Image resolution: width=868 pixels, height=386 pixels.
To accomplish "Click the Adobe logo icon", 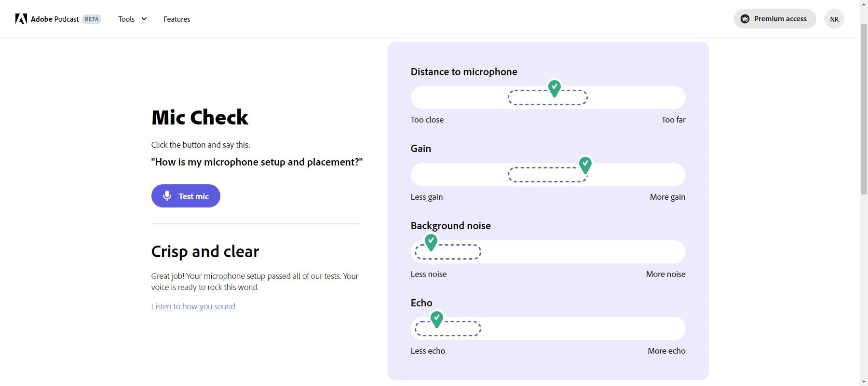I will pos(21,19).
